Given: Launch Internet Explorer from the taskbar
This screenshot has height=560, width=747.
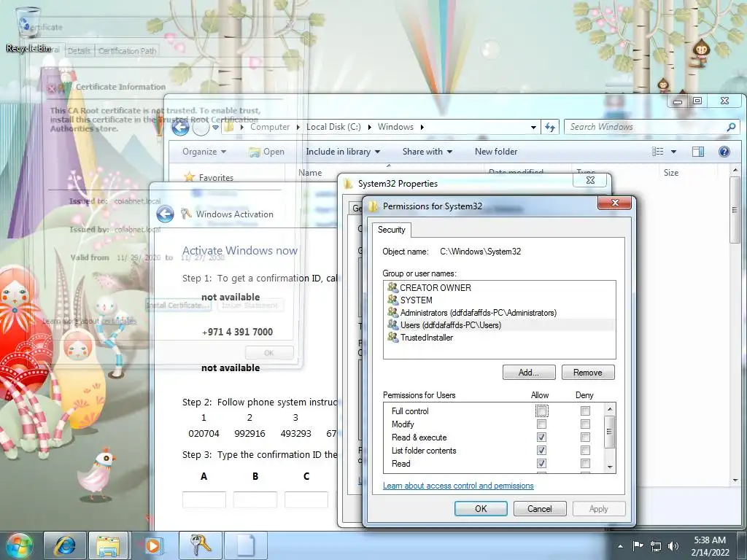Looking at the screenshot, I should (64, 545).
